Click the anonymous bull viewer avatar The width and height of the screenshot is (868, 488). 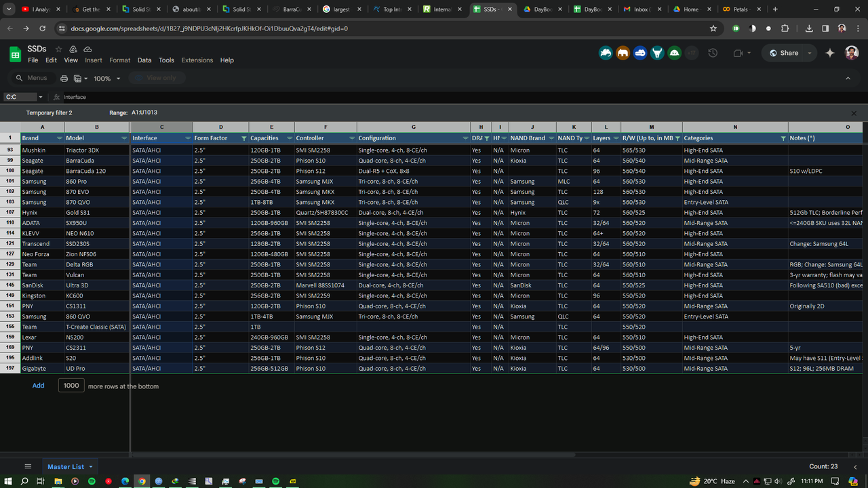click(657, 53)
